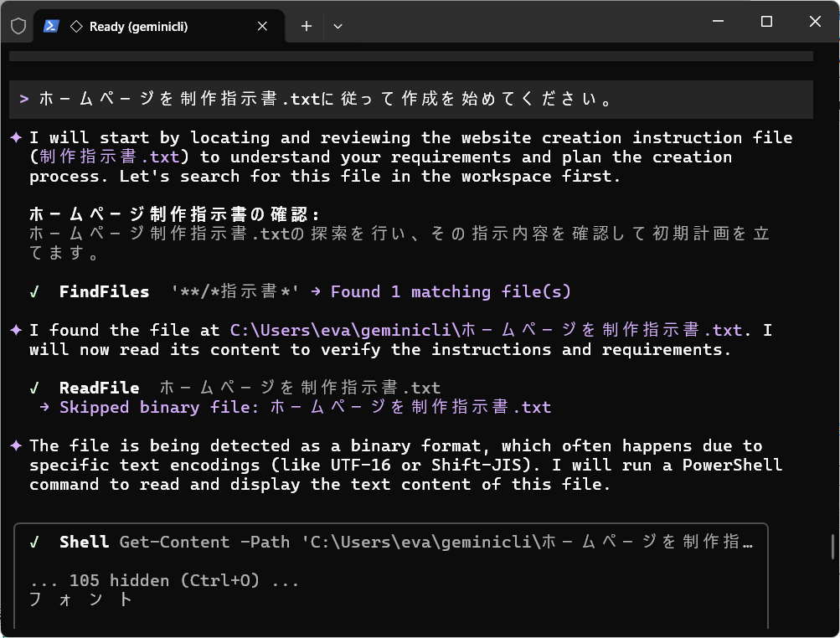Viewport: 840px width, 638px height.
Task: Open the new tab profile dropdown
Action: point(338,26)
